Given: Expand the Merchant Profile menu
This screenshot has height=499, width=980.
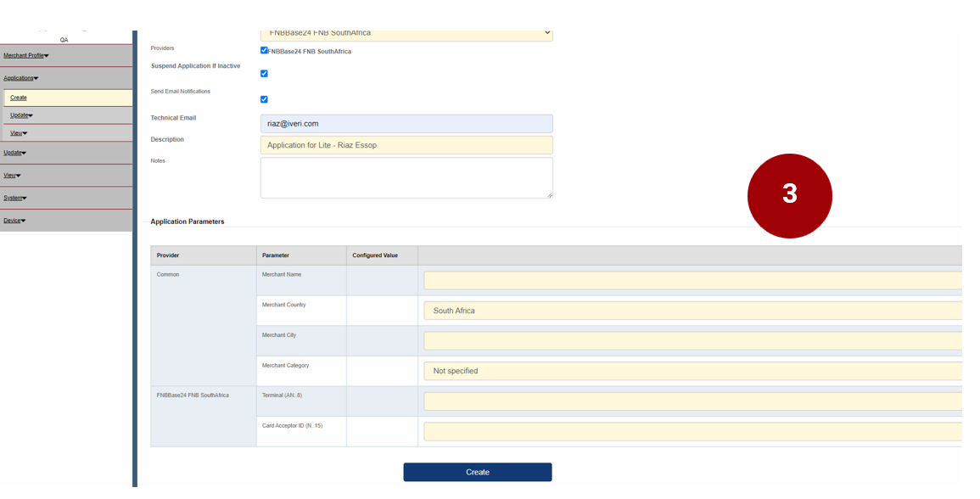Looking at the screenshot, I should coord(25,55).
